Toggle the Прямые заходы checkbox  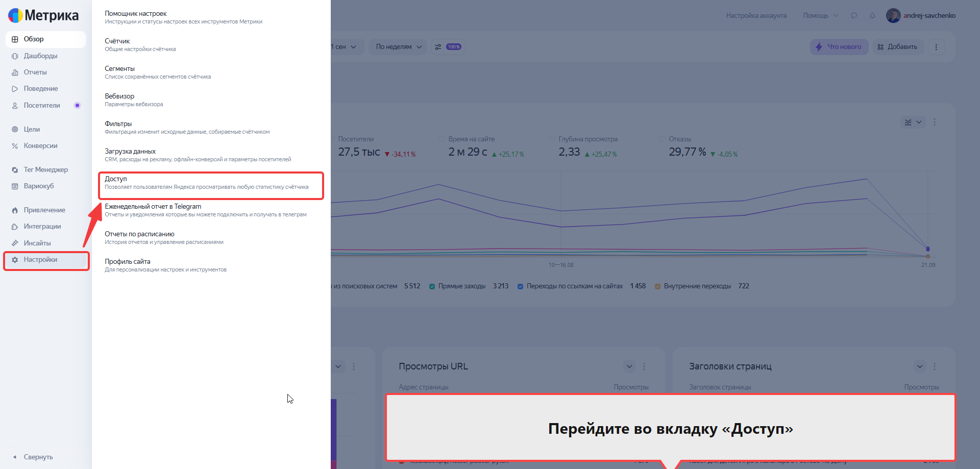click(432, 286)
